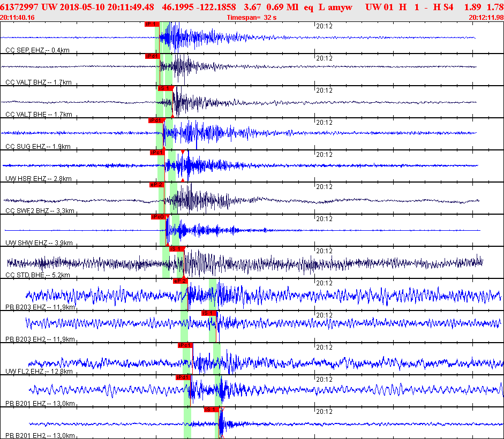Click analyst name amyw in the header
This screenshot has height=439, width=504.
[x=340, y=7]
